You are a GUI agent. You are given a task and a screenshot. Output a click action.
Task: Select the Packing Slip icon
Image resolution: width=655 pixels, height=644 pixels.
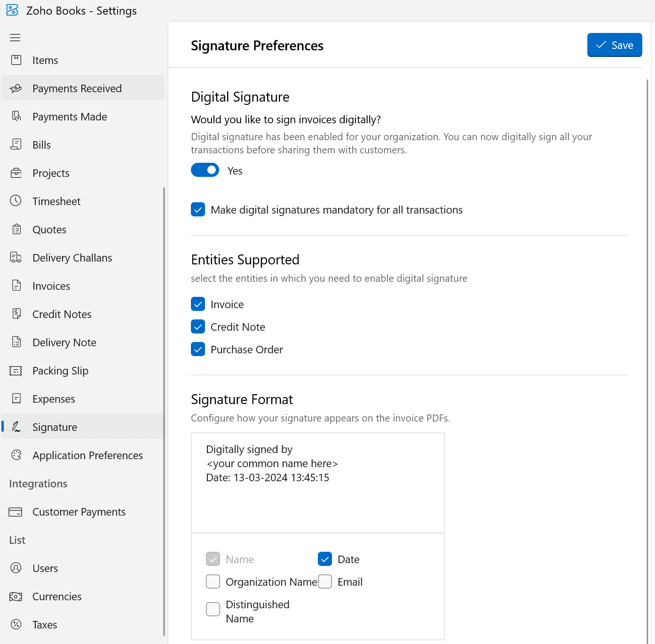pyautogui.click(x=16, y=370)
